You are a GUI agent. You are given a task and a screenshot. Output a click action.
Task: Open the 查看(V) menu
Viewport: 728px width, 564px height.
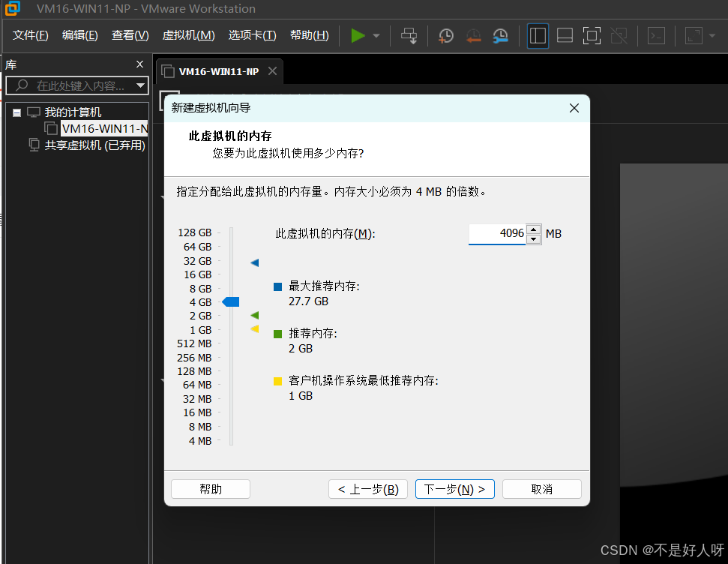pos(130,35)
